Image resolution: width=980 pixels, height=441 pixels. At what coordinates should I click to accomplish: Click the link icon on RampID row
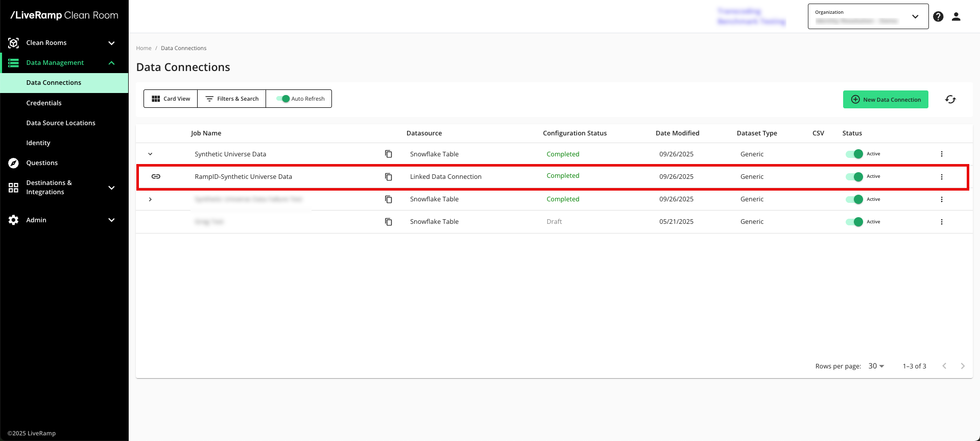coord(156,176)
